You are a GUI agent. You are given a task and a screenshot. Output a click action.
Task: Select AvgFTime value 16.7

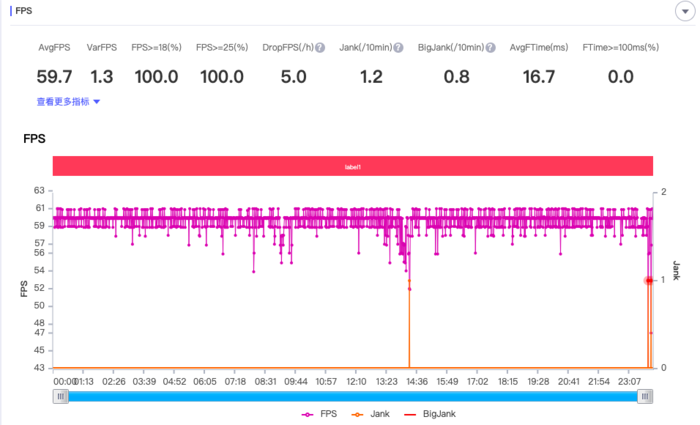tap(539, 77)
